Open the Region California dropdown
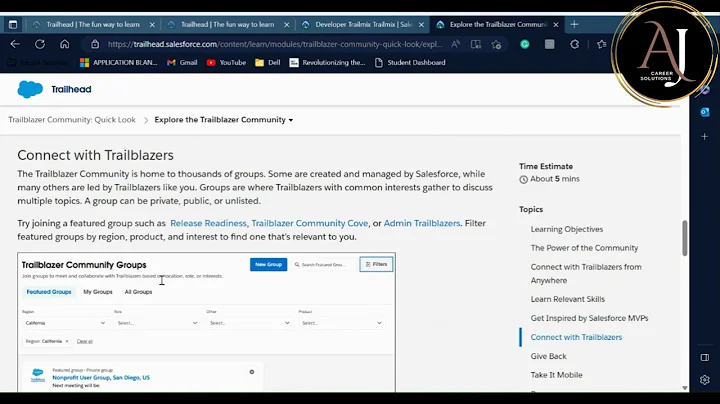 (x=65, y=323)
